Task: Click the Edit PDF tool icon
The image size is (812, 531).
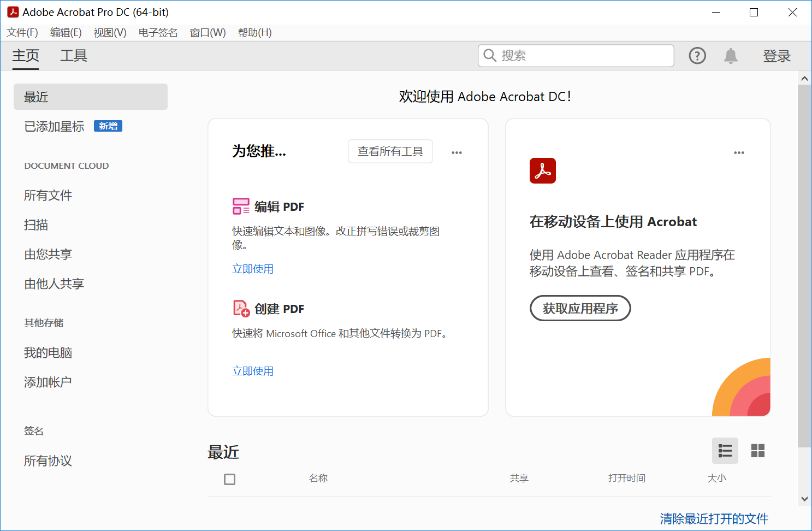Action: 241,206
